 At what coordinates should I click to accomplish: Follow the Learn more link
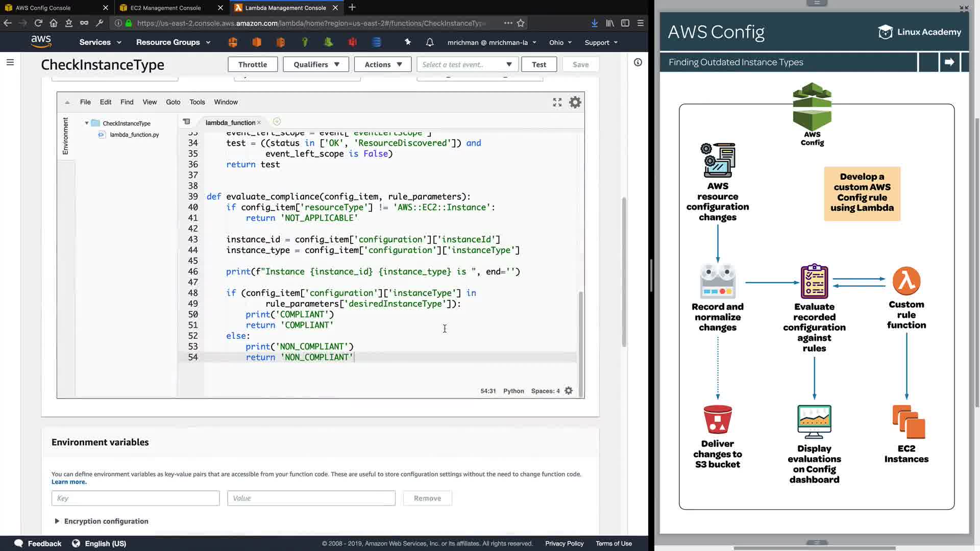[69, 482]
